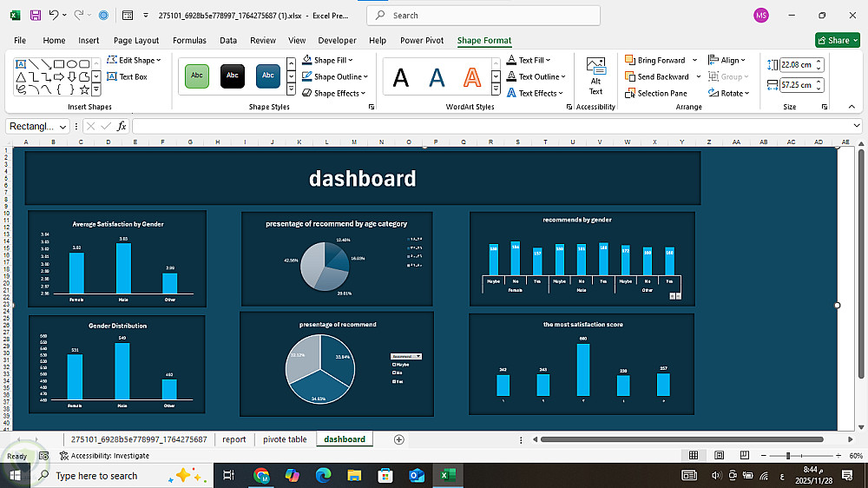The image size is (868, 488).
Task: Click the Text Box button
Action: tap(128, 76)
